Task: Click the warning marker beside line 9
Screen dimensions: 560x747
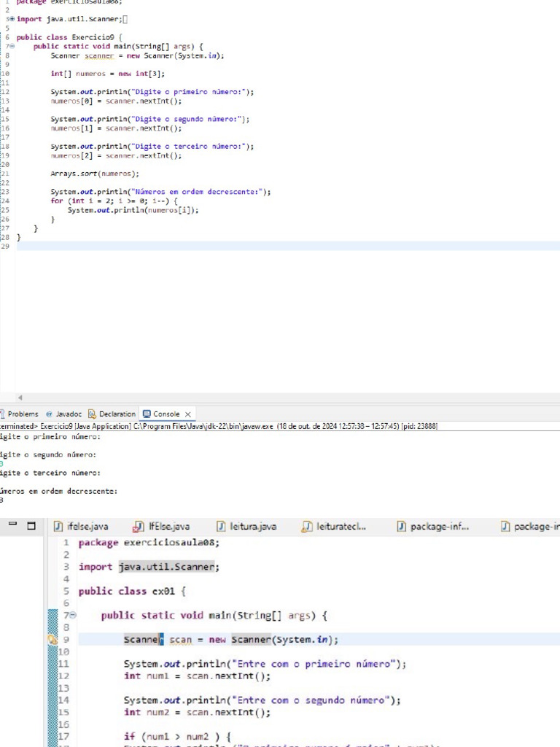Action: point(52,640)
